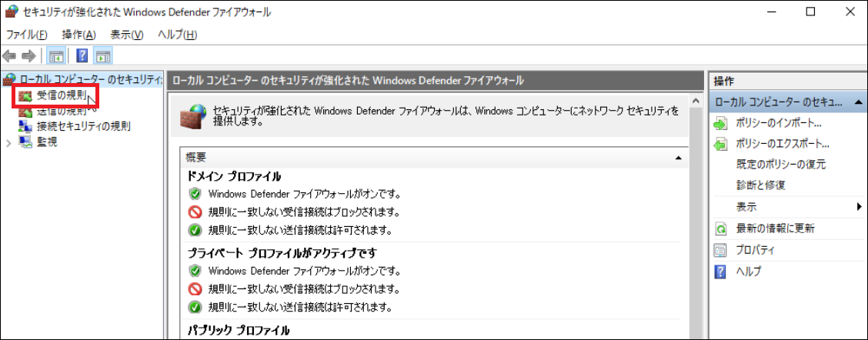The width and height of the screenshot is (868, 340).
Task: Expand the 監視 tree node
Action: 8,142
